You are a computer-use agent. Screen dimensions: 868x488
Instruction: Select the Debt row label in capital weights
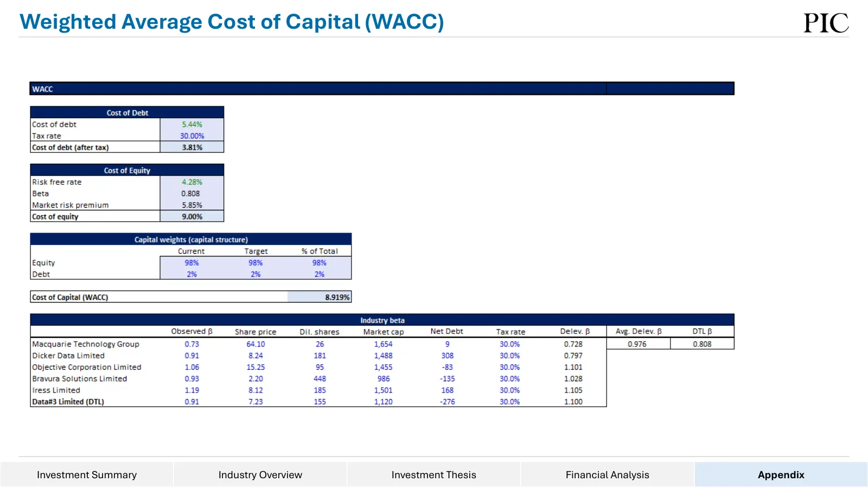[41, 274]
